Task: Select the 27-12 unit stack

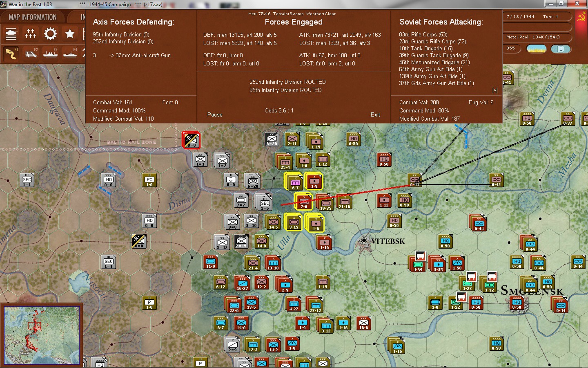Action: click(315, 305)
